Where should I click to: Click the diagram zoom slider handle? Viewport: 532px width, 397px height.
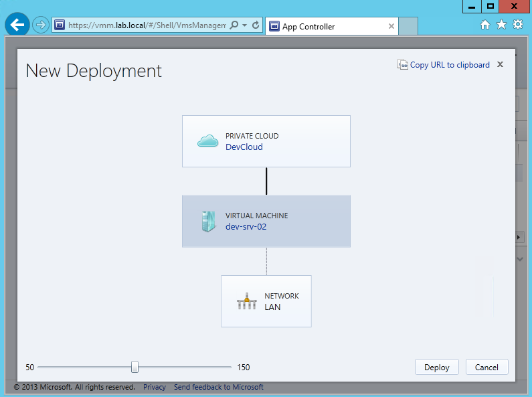pyautogui.click(x=135, y=367)
